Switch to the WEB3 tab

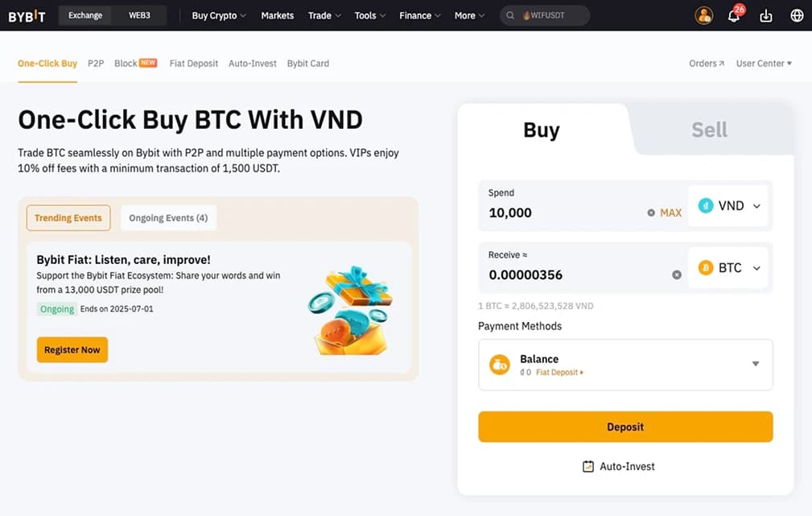pyautogui.click(x=138, y=14)
